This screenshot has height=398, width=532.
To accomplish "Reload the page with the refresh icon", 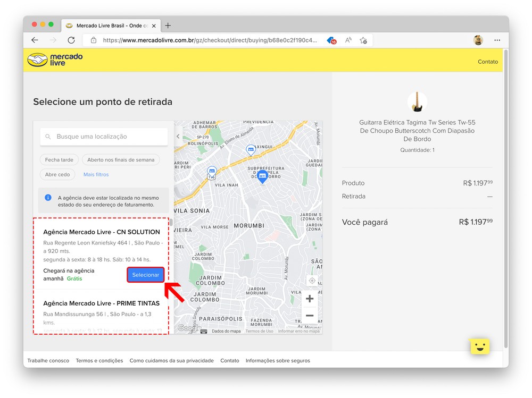I will point(71,40).
